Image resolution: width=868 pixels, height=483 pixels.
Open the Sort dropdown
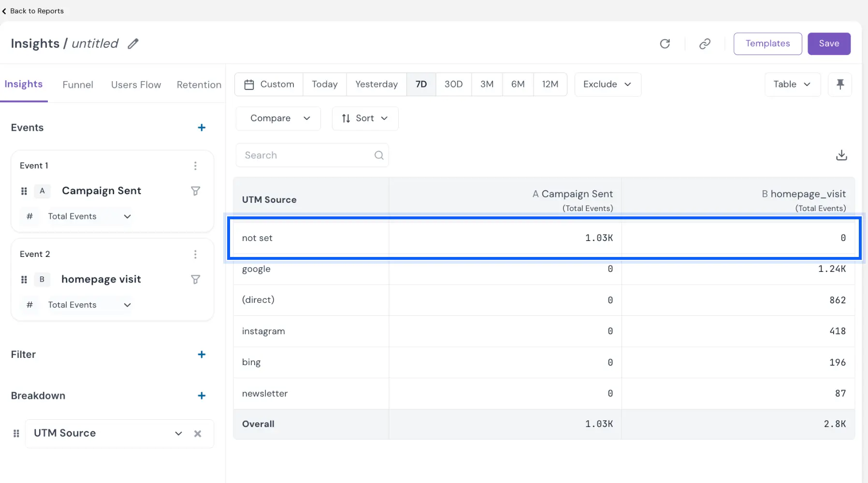[365, 118]
